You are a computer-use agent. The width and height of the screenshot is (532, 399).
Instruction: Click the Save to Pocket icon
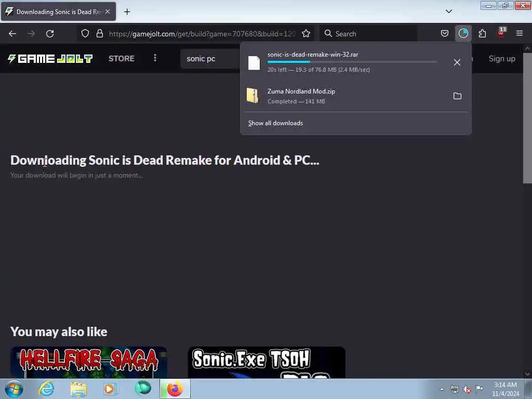pos(445,34)
